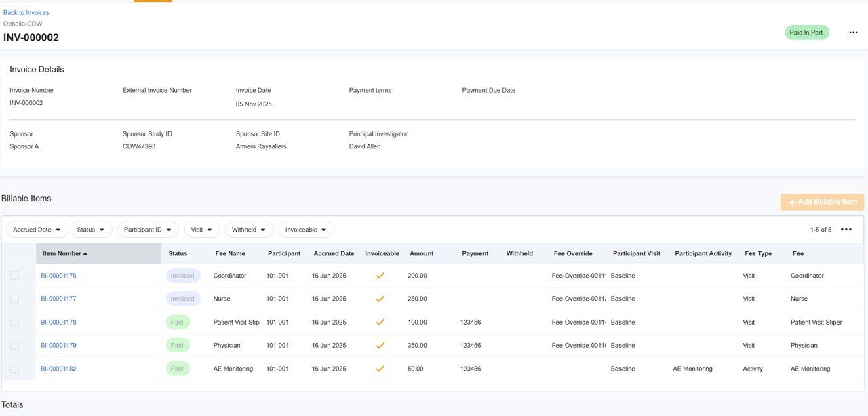Open the Withheld filter dropdown

[x=249, y=230]
